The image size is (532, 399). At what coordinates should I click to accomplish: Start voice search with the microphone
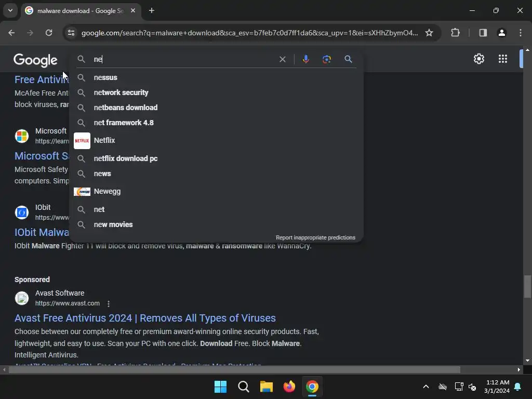(305, 59)
